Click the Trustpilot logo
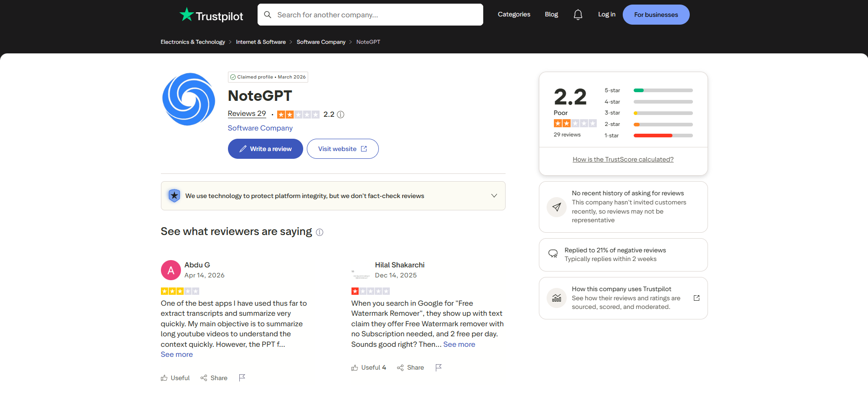This screenshot has width=868, height=397. 211,15
